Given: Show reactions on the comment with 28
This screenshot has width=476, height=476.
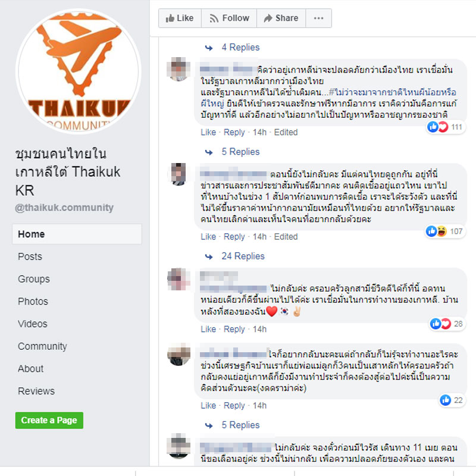Looking at the screenshot, I should (447, 324).
